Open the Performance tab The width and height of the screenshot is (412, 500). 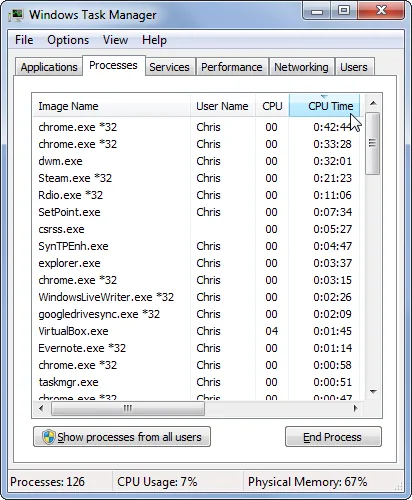pos(232,67)
